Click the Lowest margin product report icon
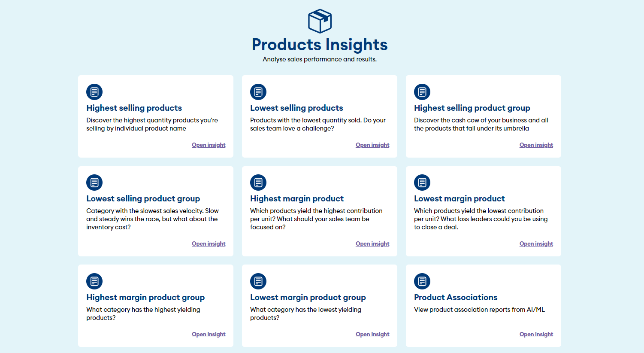 422,183
